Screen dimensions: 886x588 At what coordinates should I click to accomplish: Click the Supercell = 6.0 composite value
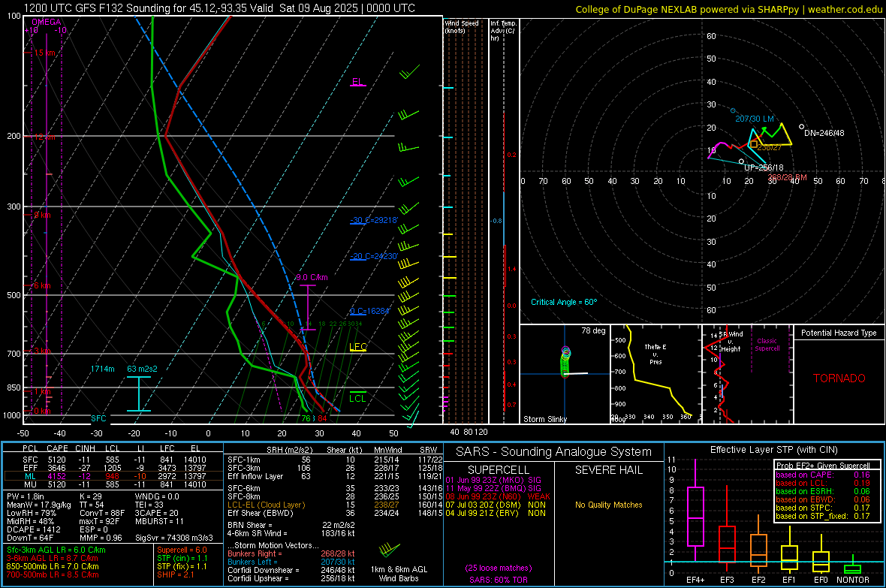(182, 550)
